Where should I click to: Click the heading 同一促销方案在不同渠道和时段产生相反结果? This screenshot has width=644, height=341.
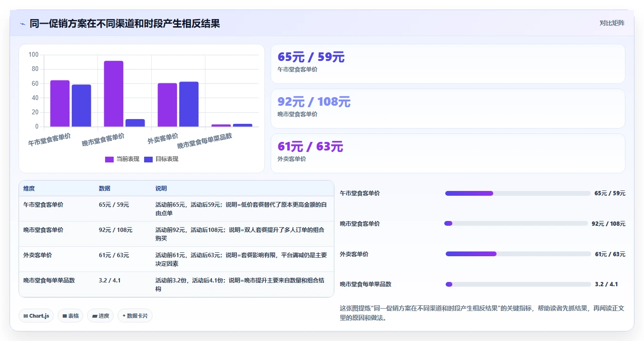(x=125, y=23)
